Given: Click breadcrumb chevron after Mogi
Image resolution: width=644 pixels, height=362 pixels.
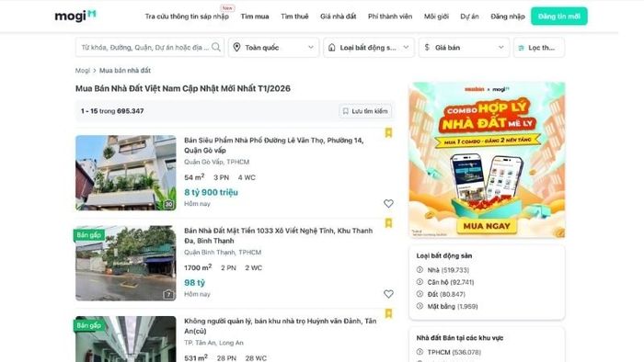Looking at the screenshot, I should point(95,71).
